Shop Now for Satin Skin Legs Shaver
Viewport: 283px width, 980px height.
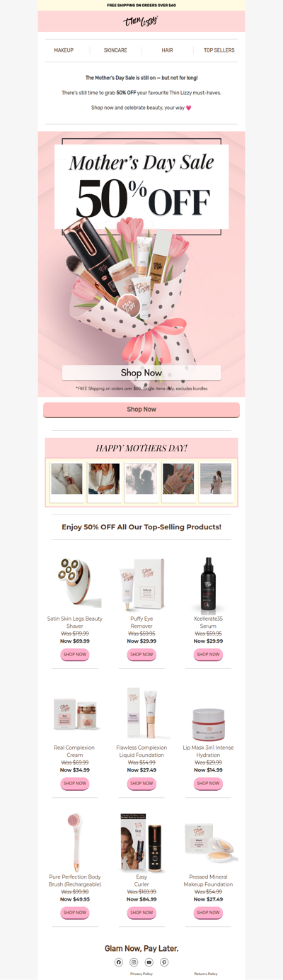click(x=75, y=655)
